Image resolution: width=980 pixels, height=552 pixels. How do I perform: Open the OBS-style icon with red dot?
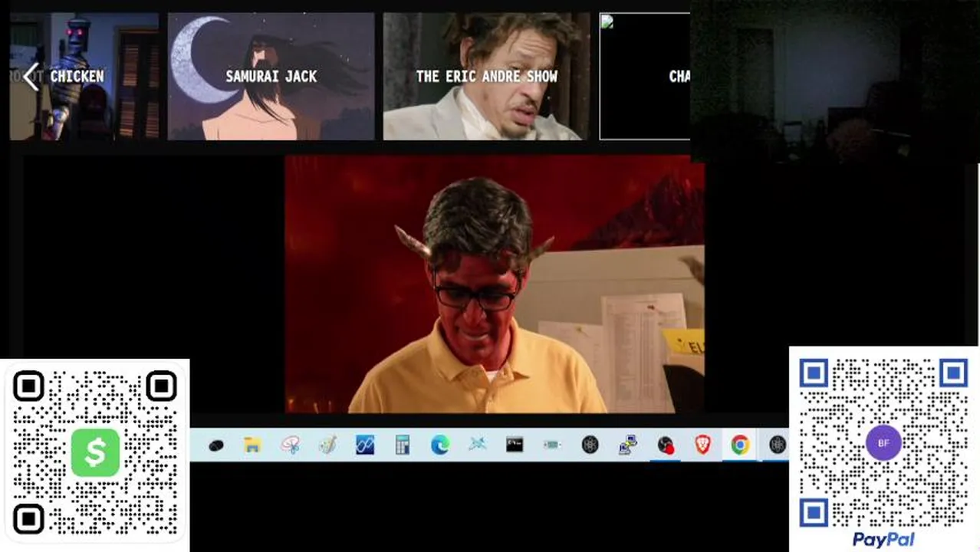point(665,445)
